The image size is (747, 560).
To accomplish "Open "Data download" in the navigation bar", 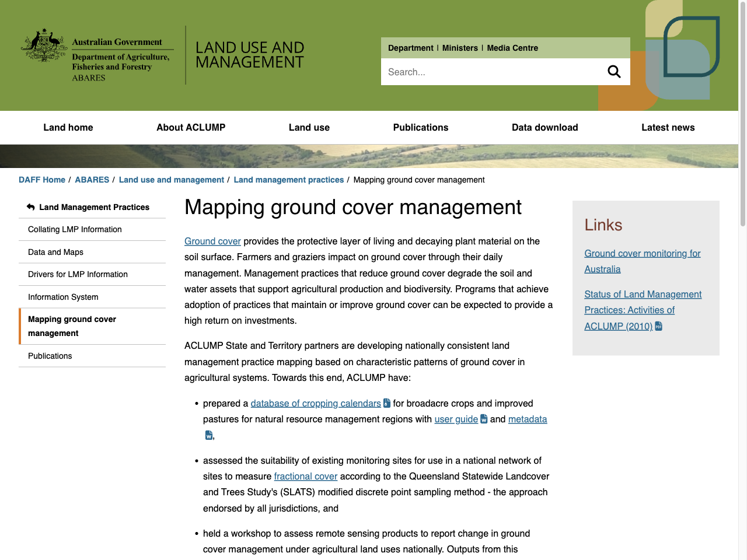I will click(x=544, y=127).
